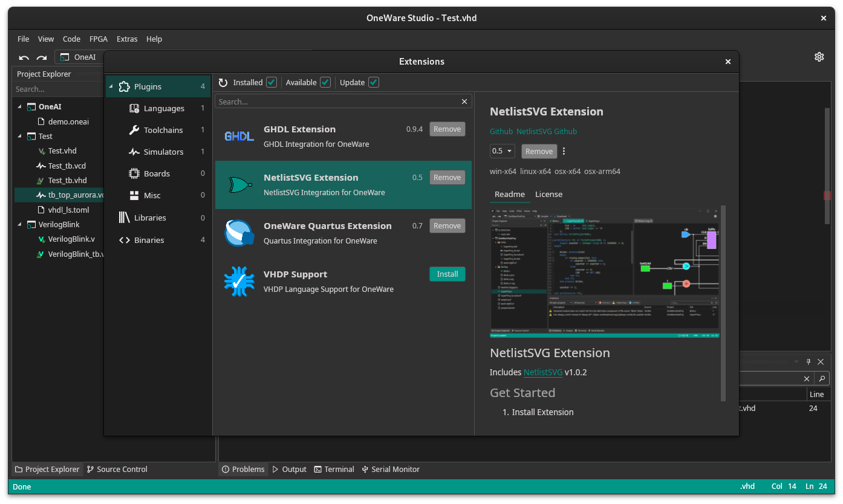
Task: Click the extension search field
Action: [339, 101]
